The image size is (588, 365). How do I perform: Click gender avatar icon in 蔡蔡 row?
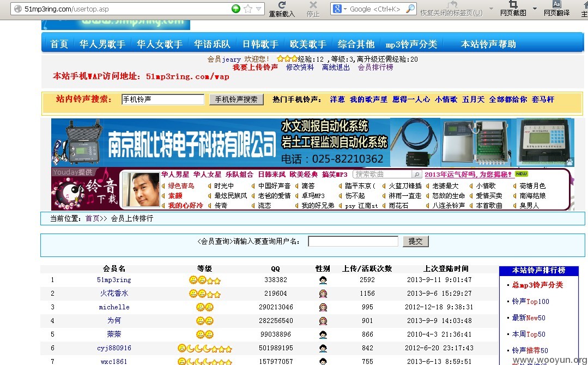click(323, 334)
